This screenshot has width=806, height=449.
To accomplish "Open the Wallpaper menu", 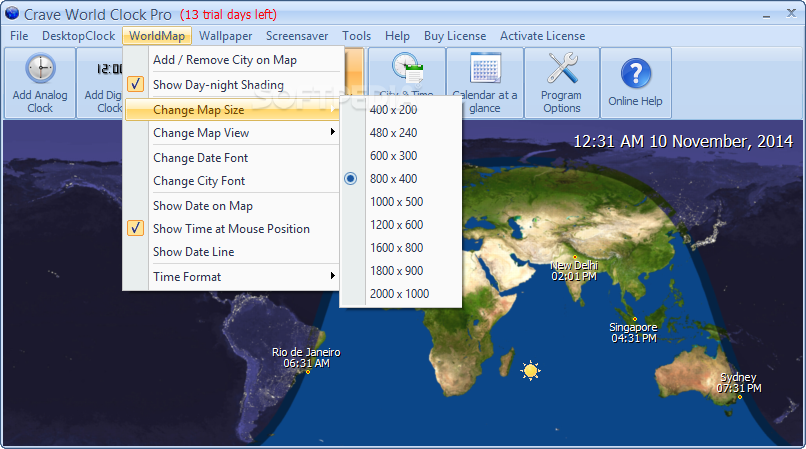I will pos(226,36).
